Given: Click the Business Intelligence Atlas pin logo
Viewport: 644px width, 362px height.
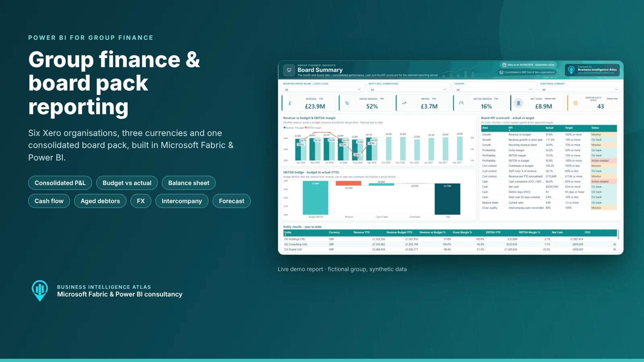Looking at the screenshot, I should coord(40,290).
